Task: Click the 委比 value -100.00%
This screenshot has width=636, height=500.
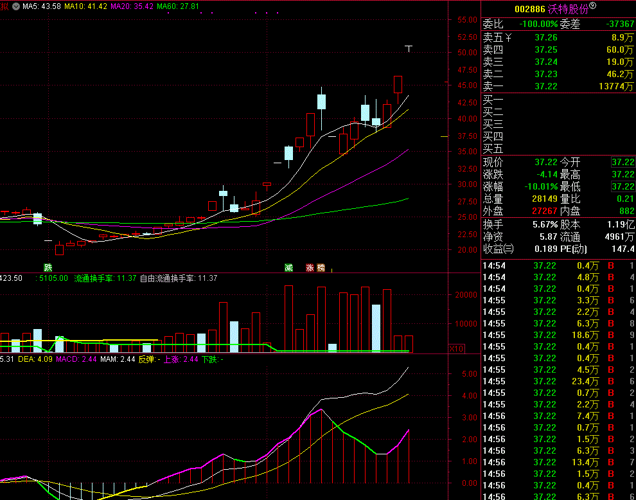Action: [539, 24]
